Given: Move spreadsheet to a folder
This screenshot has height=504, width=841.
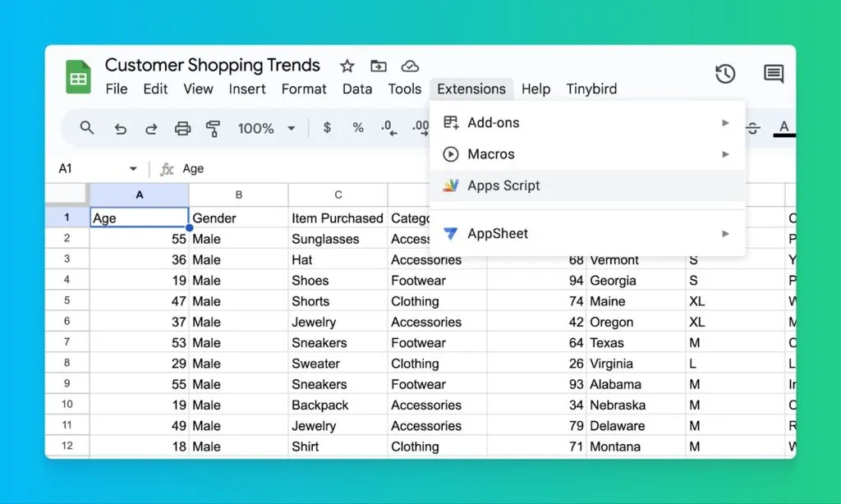Looking at the screenshot, I should tap(379, 66).
